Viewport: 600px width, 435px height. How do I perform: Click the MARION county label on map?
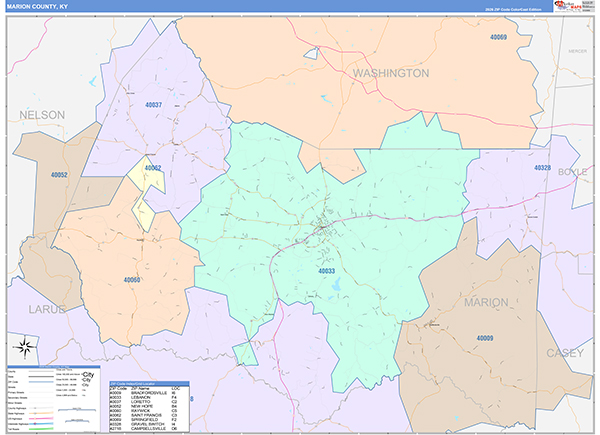pyautogui.click(x=484, y=301)
